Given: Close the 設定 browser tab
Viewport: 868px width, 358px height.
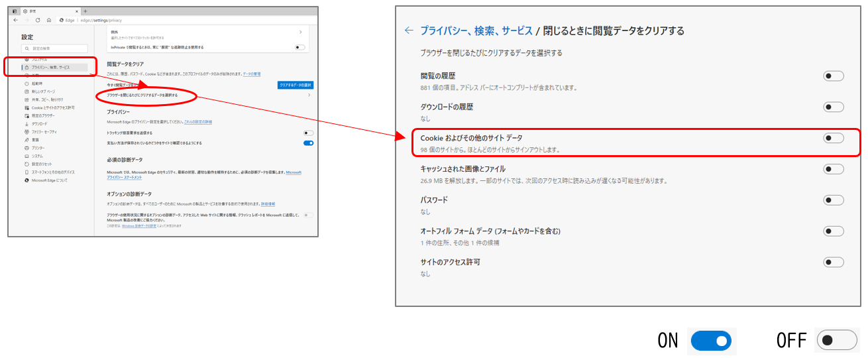Looking at the screenshot, I should click(76, 11).
